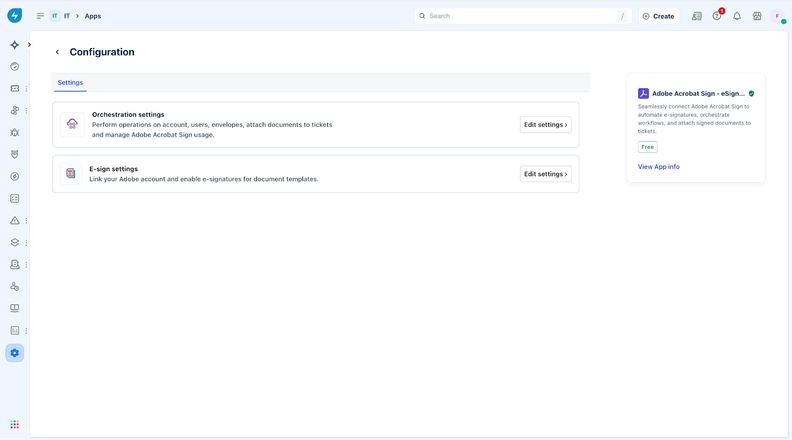The image size is (792, 440).
Task: Open monitor icon submenu three-dot handle
Action: coord(26,264)
